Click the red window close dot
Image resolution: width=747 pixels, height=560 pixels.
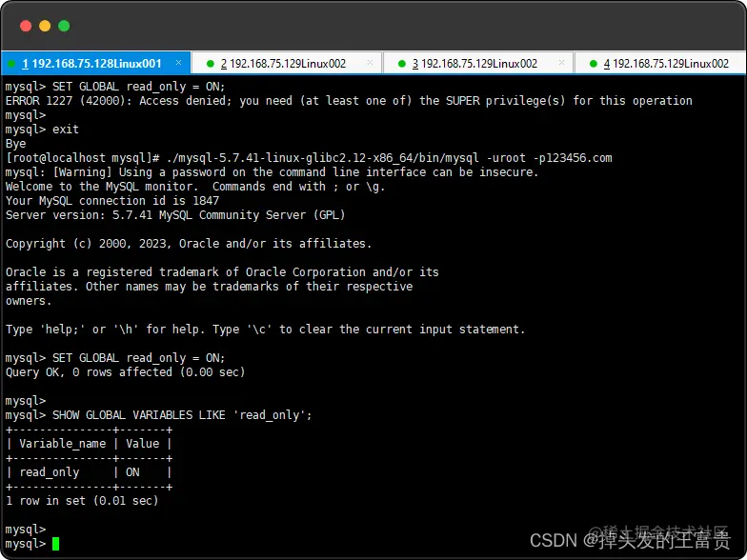point(26,26)
